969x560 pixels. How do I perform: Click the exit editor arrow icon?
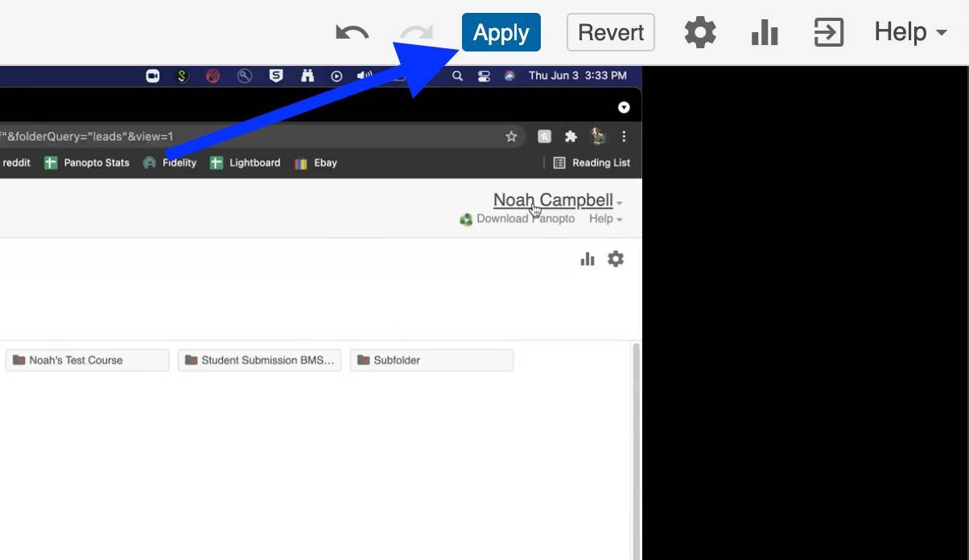828,33
